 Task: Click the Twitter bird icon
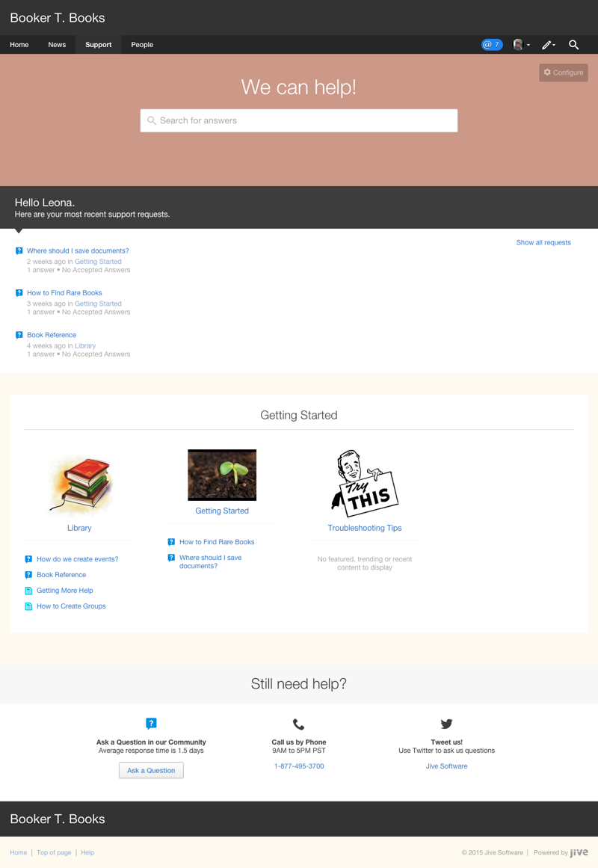point(446,724)
